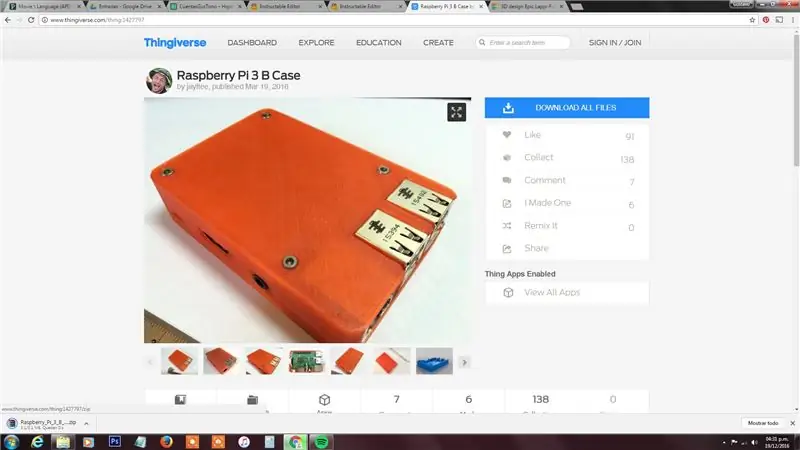Show next thumbnails with right arrow
Viewport: 800px width, 450px height.
click(x=464, y=362)
